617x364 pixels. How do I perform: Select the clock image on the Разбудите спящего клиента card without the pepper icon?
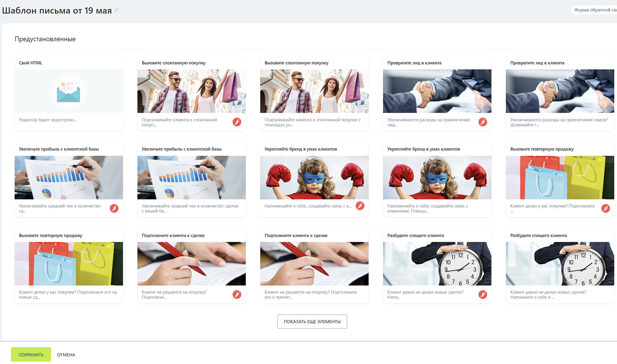560,264
